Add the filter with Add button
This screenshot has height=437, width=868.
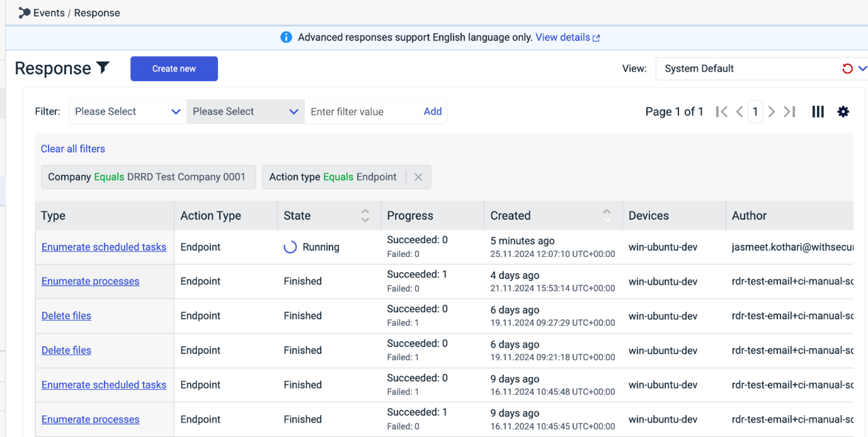tap(432, 111)
